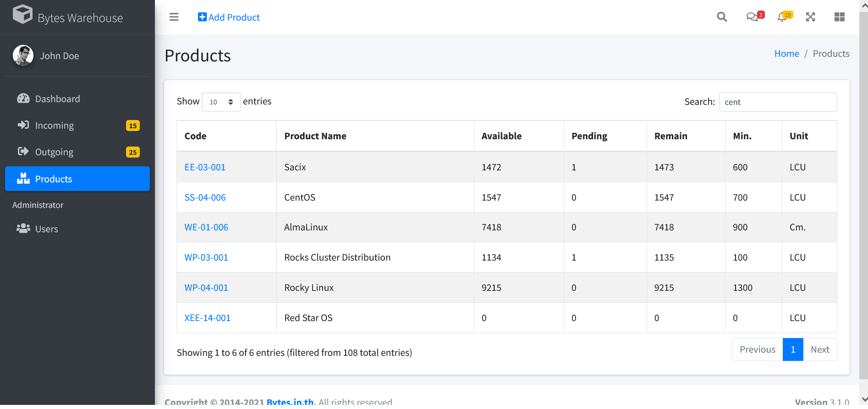Image resolution: width=868 pixels, height=409 pixels.
Task: Open the Bytes.in.th footer link
Action: coord(291,402)
